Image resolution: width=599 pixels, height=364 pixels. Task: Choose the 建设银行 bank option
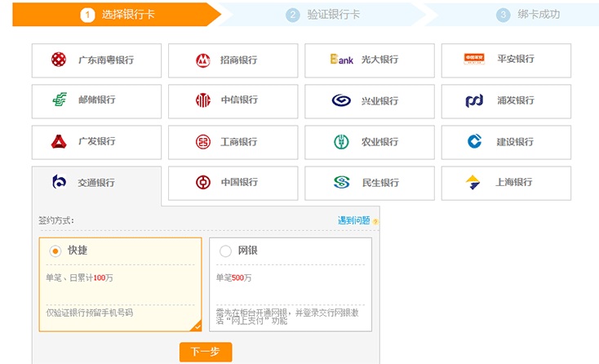(x=506, y=142)
